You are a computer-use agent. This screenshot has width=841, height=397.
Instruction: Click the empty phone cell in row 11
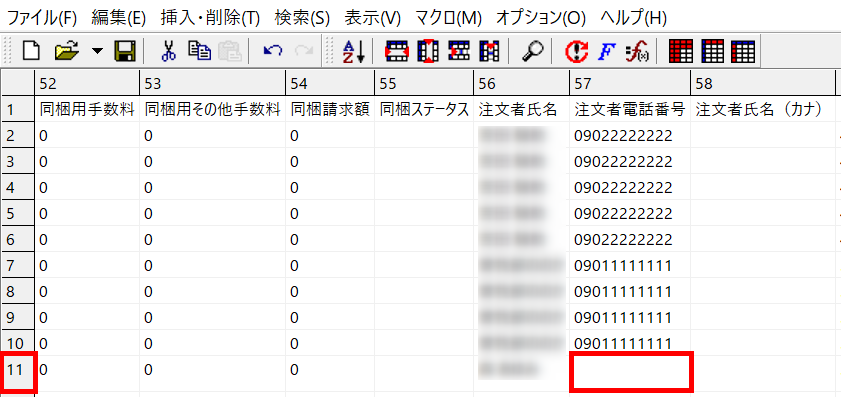click(x=631, y=370)
